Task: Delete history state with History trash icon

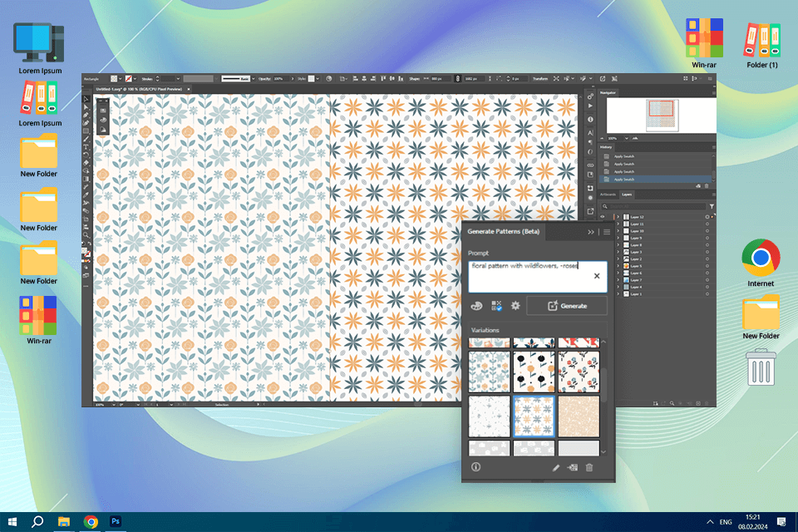Action: [x=707, y=186]
